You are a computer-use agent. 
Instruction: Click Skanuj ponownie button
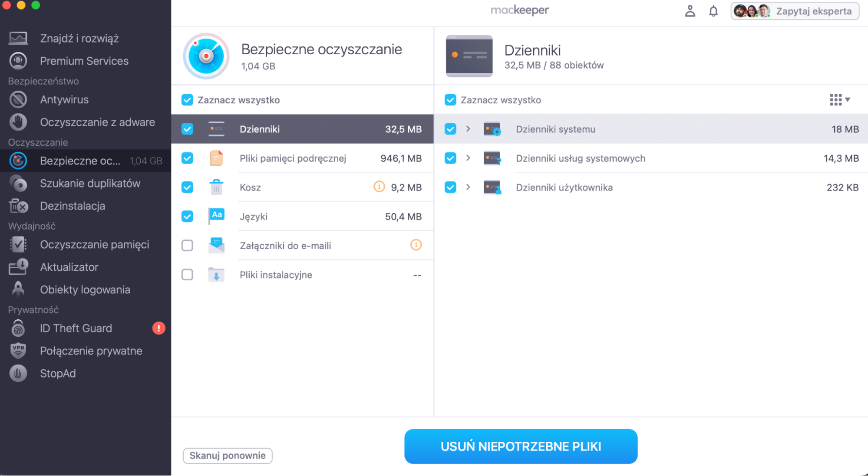click(x=228, y=456)
